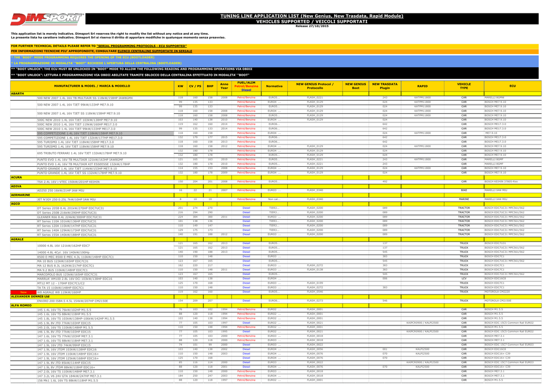
Task: Click the "Normativa" column header
Action: click(x=274, y=86)
